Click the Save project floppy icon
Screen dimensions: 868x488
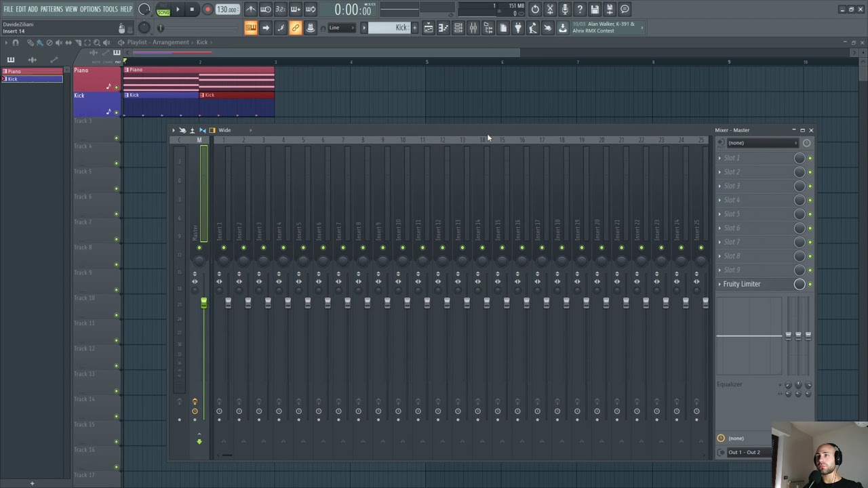(595, 9)
